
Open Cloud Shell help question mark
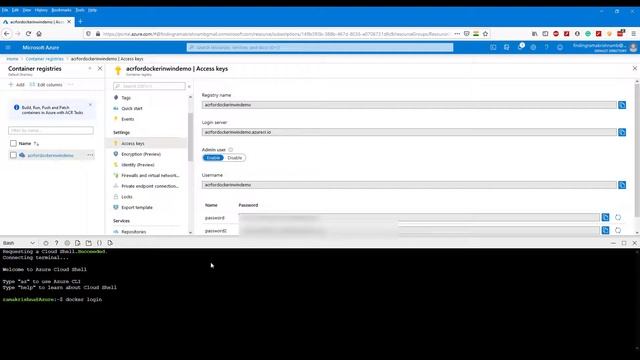tap(56, 243)
